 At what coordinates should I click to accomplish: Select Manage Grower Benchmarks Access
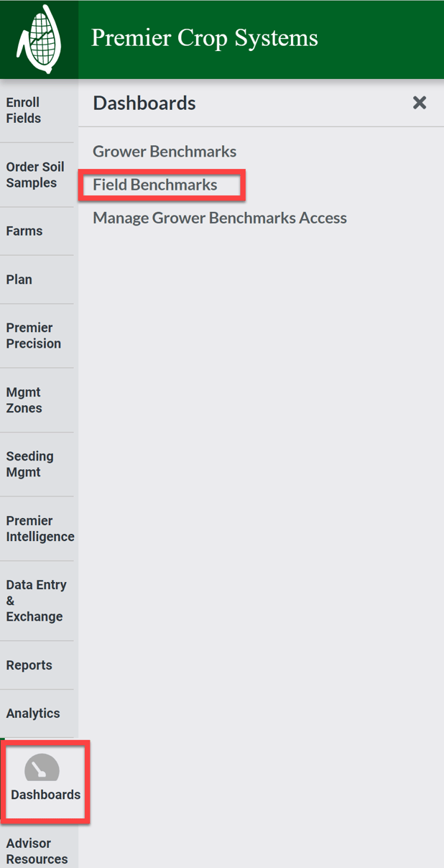220,218
